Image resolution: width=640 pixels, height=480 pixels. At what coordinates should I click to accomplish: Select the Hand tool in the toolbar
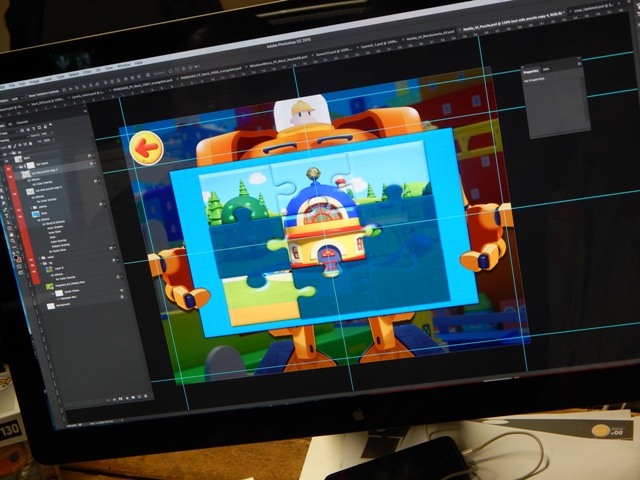click(11, 235)
